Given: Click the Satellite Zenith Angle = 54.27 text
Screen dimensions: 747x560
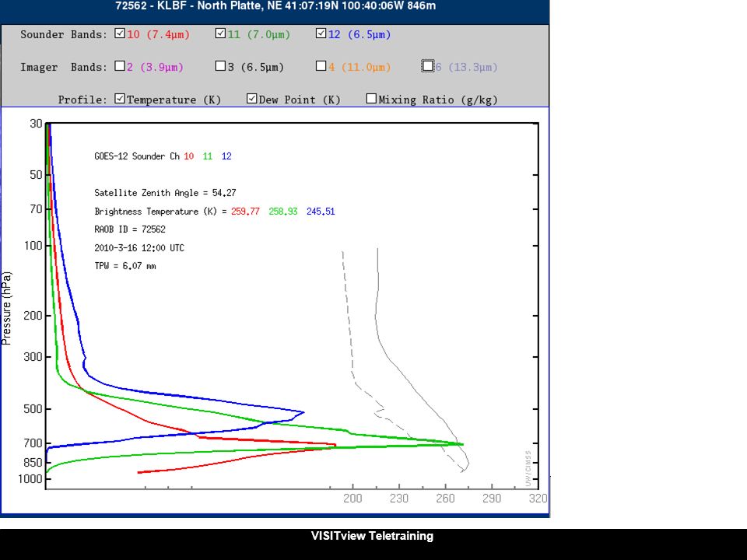Looking at the screenshot, I should [165, 193].
